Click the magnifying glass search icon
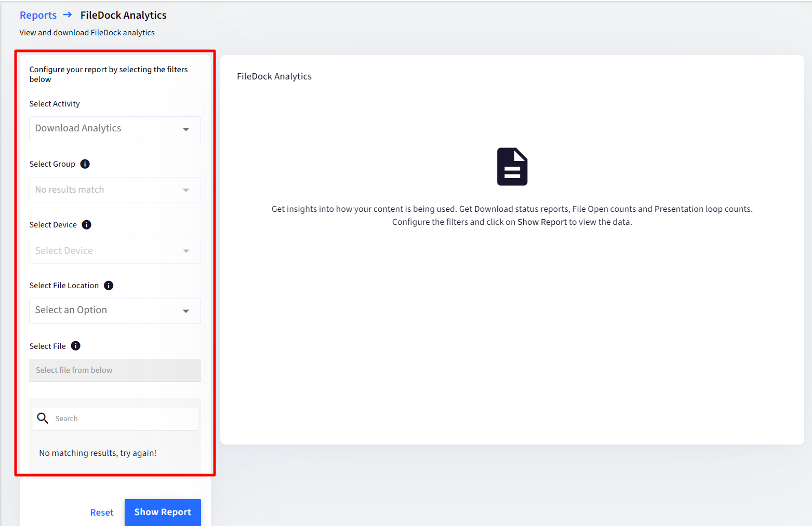The image size is (812, 526). pyautogui.click(x=43, y=418)
